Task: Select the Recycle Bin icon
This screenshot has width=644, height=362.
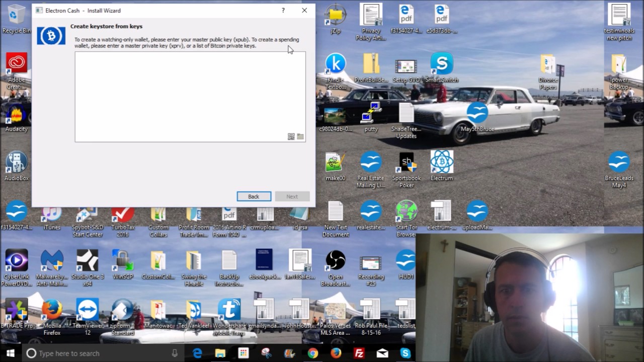Action: click(x=16, y=19)
